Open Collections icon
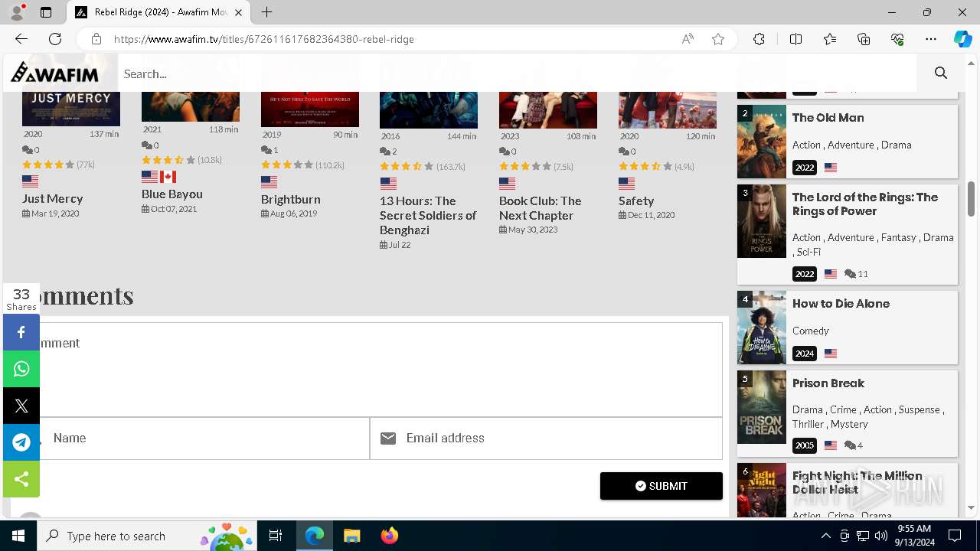This screenshot has width=980, height=551. point(864,39)
